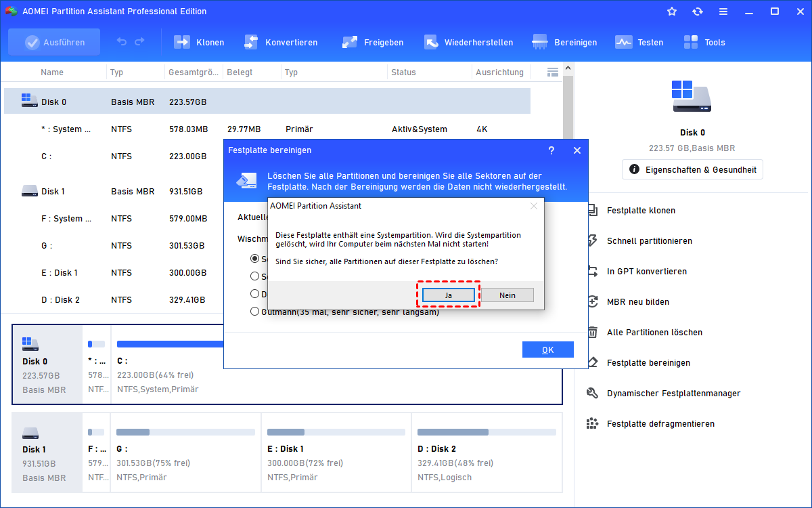Select the second wiping method radio button
812x508 pixels.
(255, 276)
